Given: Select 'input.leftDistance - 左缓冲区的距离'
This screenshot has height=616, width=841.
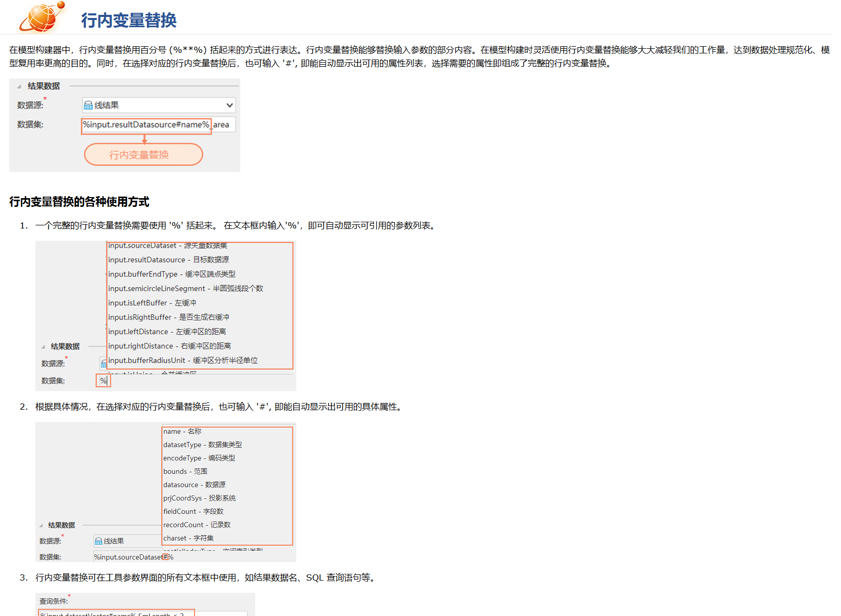Looking at the screenshot, I should 167,332.
